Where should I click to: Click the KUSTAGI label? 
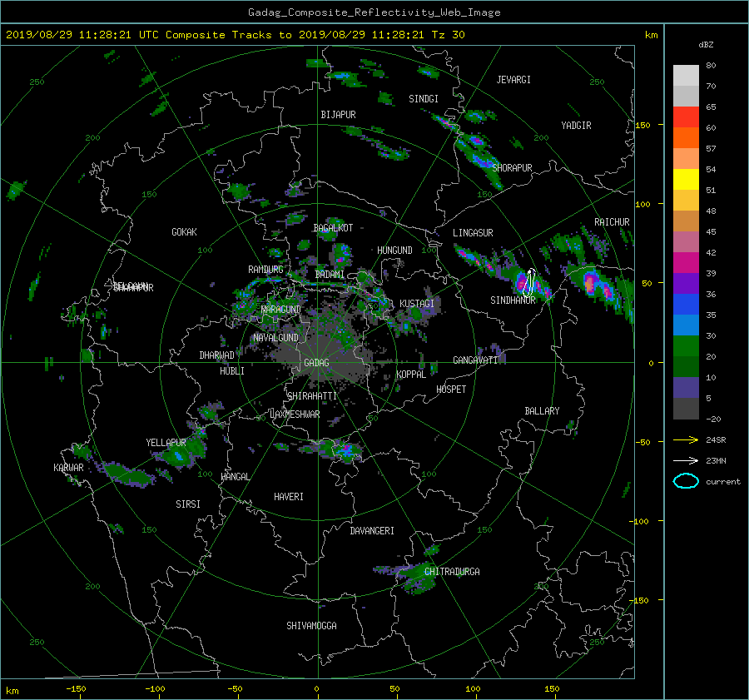(x=417, y=304)
